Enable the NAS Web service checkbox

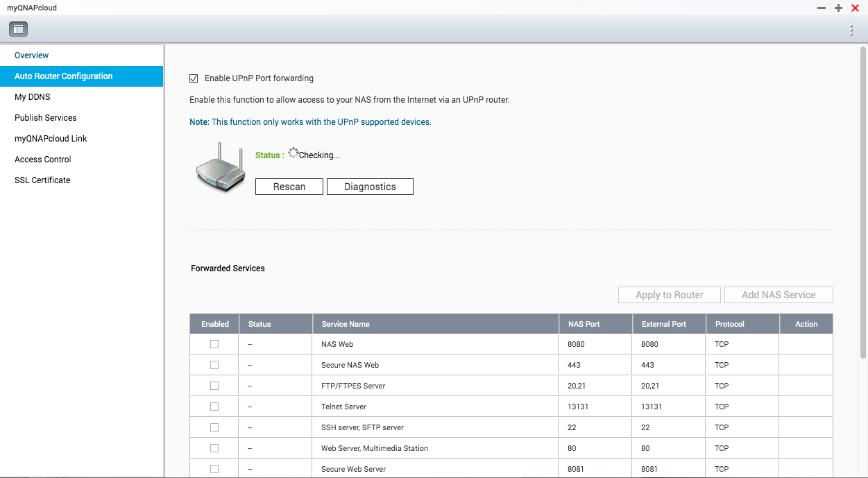pos(214,344)
